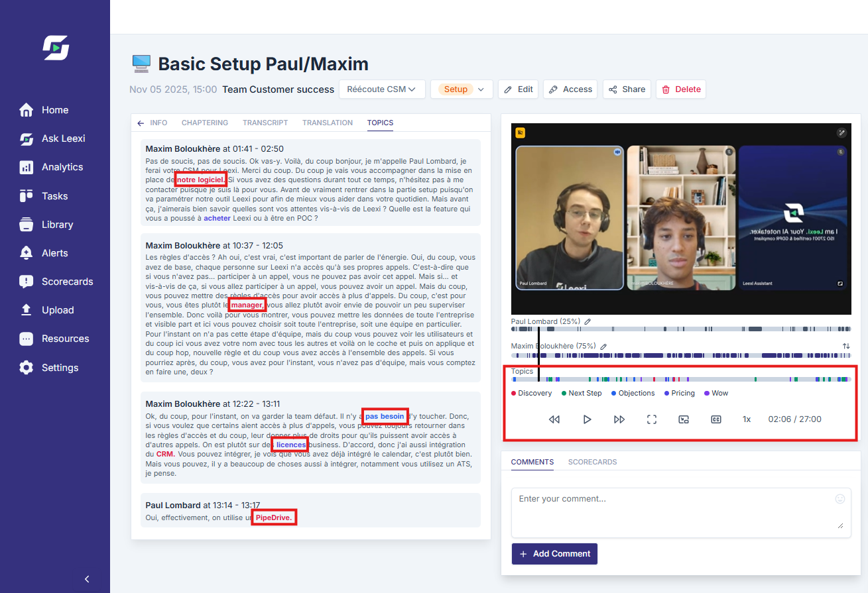Click the 'pas besoin' highlighted keyword
Image resolution: width=868 pixels, height=593 pixels.
coord(385,416)
